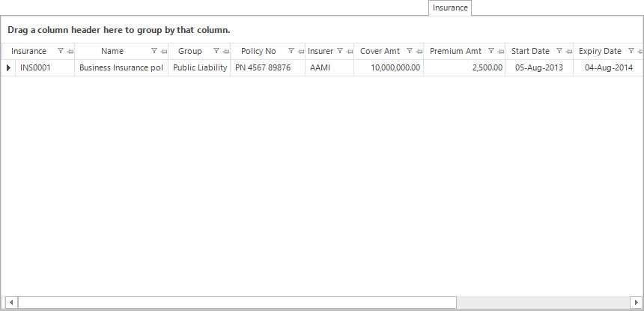
Task: Click the 05-Aug-2013 start date cell
Action: 539,67
